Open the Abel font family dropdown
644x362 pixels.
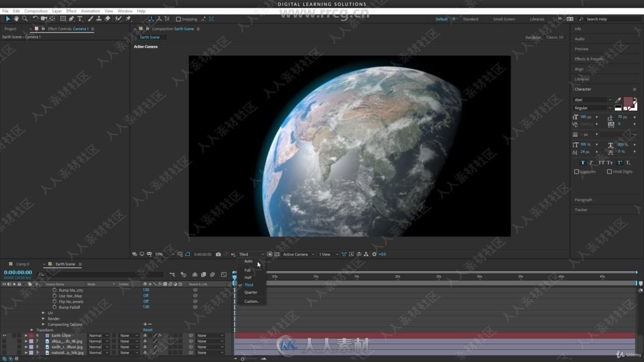coord(593,100)
